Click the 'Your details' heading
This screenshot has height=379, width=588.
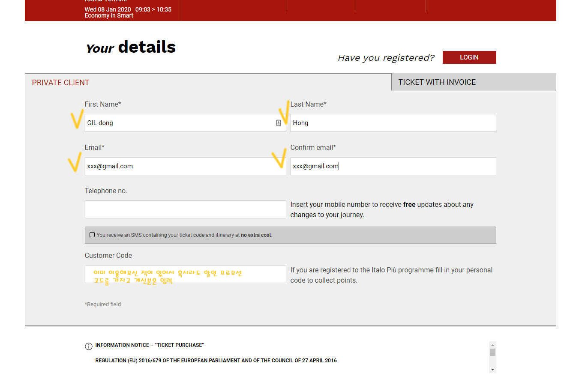(x=131, y=47)
